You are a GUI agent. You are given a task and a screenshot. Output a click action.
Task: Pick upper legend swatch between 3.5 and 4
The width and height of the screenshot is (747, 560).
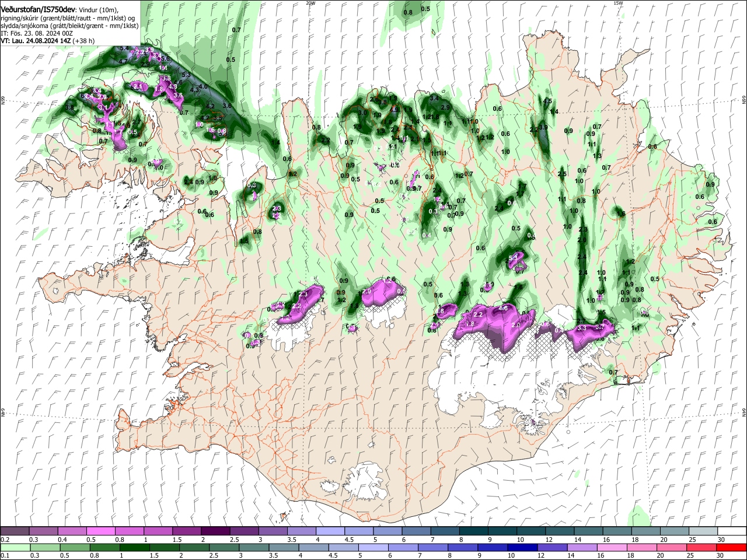302,531
